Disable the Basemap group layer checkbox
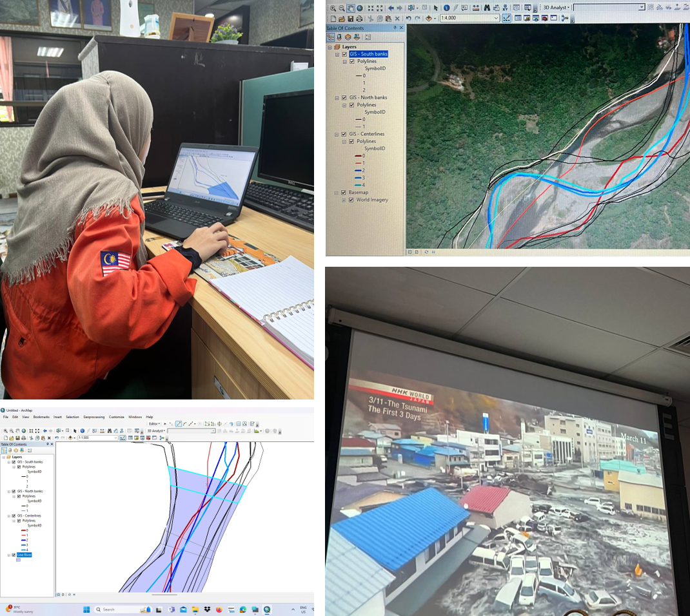 click(x=344, y=193)
